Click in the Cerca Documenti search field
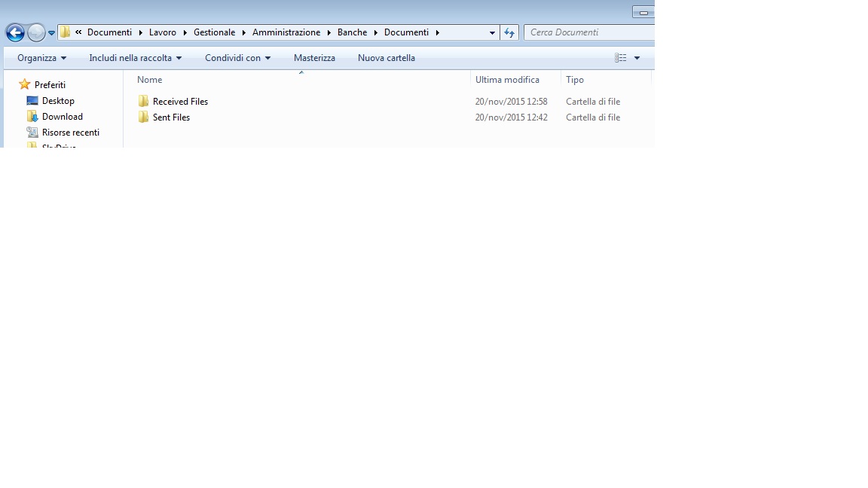The width and height of the screenshot is (868, 488). click(x=588, y=32)
